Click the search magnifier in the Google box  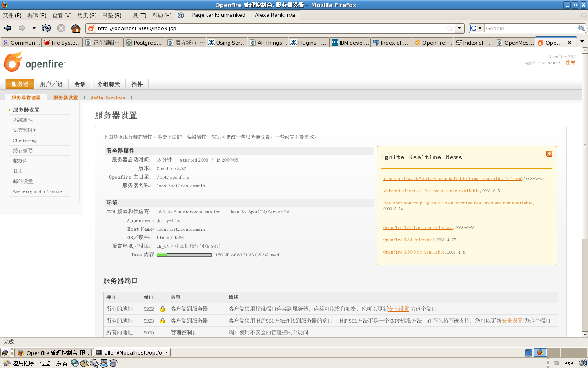pyautogui.click(x=581, y=28)
